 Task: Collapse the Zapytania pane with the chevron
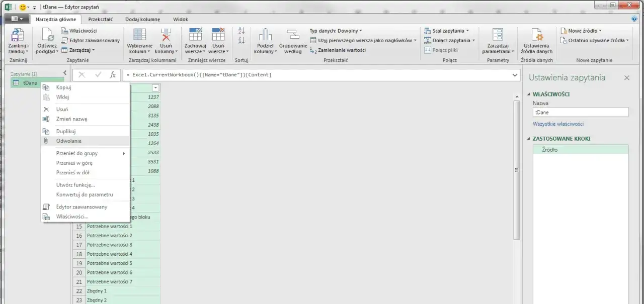(64, 73)
